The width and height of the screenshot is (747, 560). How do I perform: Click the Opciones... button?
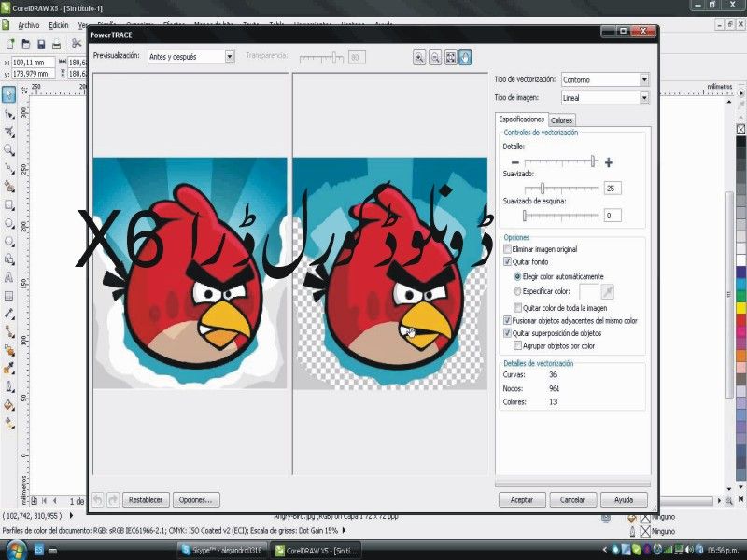click(x=196, y=499)
